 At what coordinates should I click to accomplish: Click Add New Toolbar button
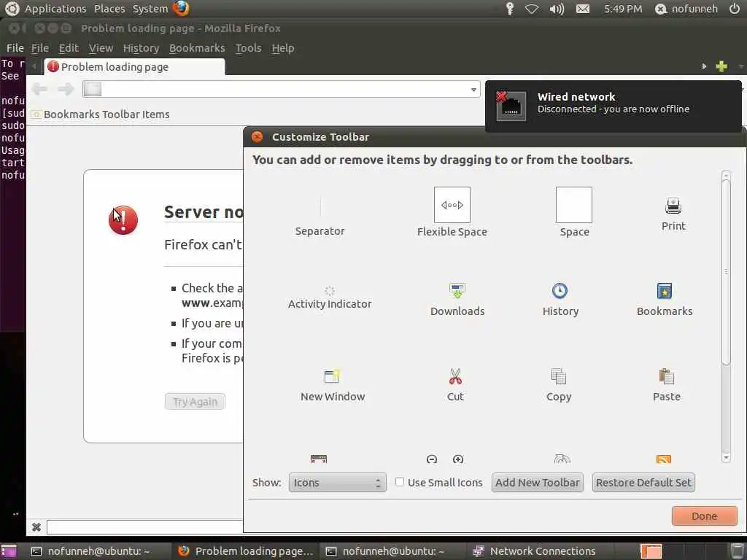click(x=538, y=483)
